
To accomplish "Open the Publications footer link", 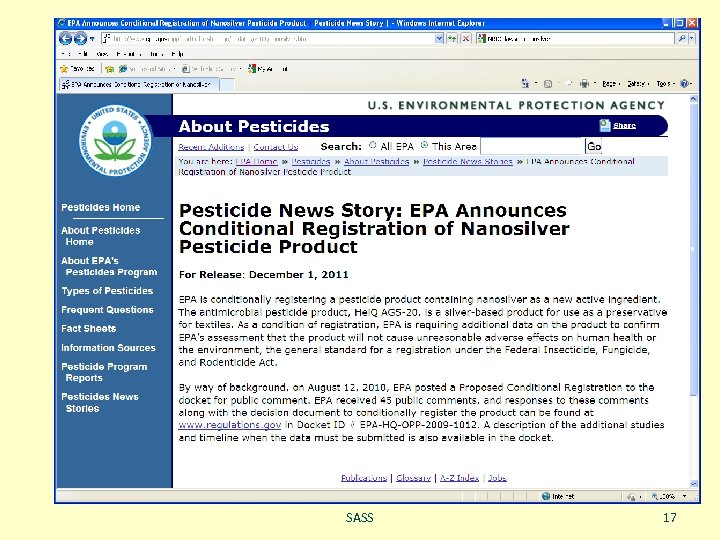I will click(x=364, y=478).
